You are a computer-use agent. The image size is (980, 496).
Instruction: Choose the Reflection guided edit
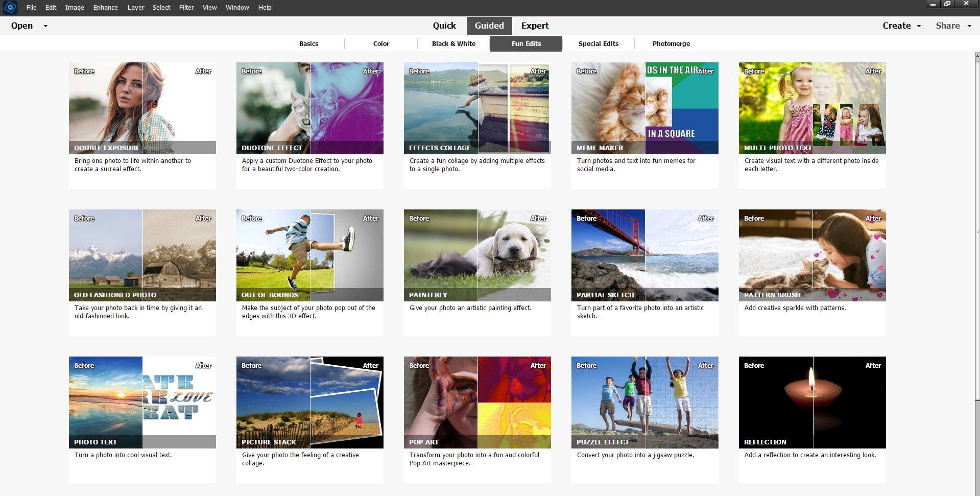(x=812, y=403)
